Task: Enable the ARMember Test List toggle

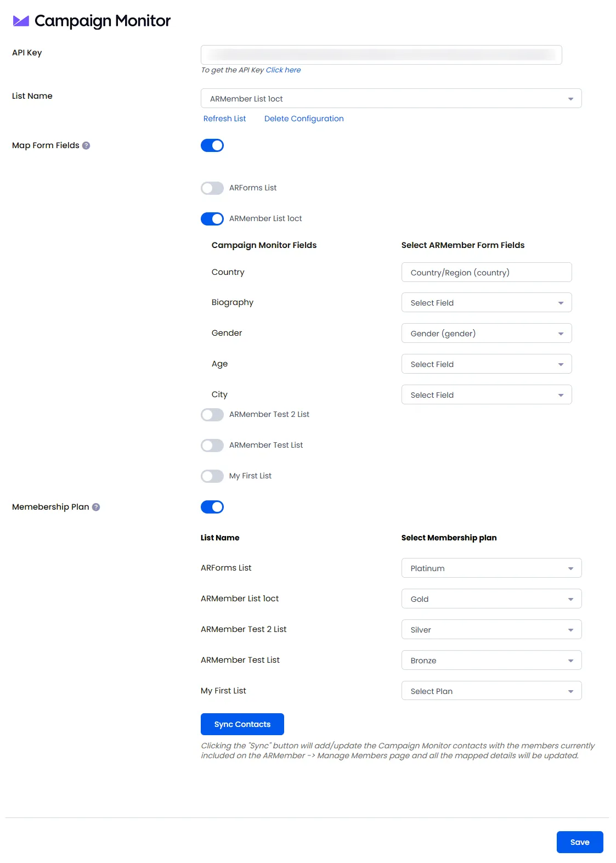Action: [212, 445]
